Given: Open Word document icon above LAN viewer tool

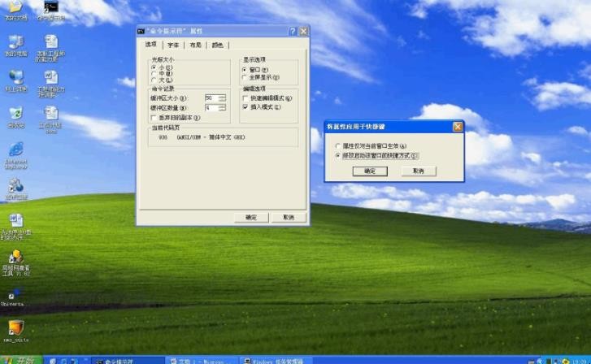Looking at the screenshot, I should click(x=15, y=227).
